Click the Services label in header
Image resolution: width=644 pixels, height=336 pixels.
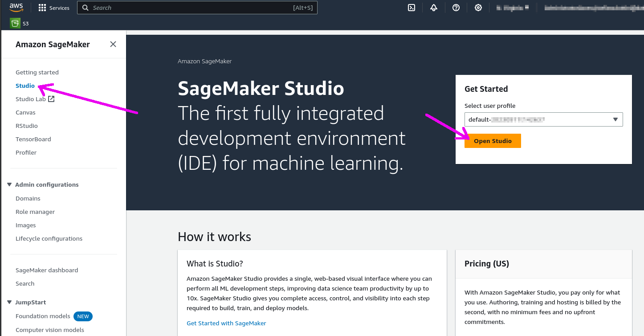[59, 8]
